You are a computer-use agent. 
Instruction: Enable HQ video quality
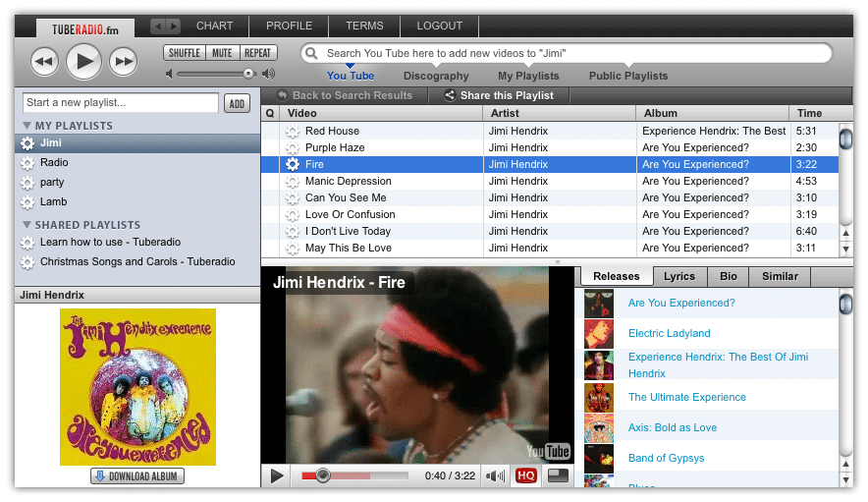526,476
